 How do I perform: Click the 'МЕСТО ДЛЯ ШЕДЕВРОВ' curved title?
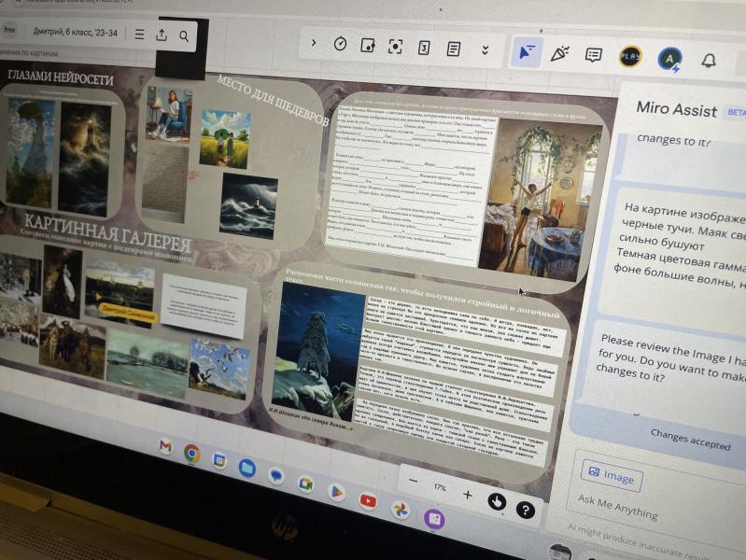pos(272,101)
